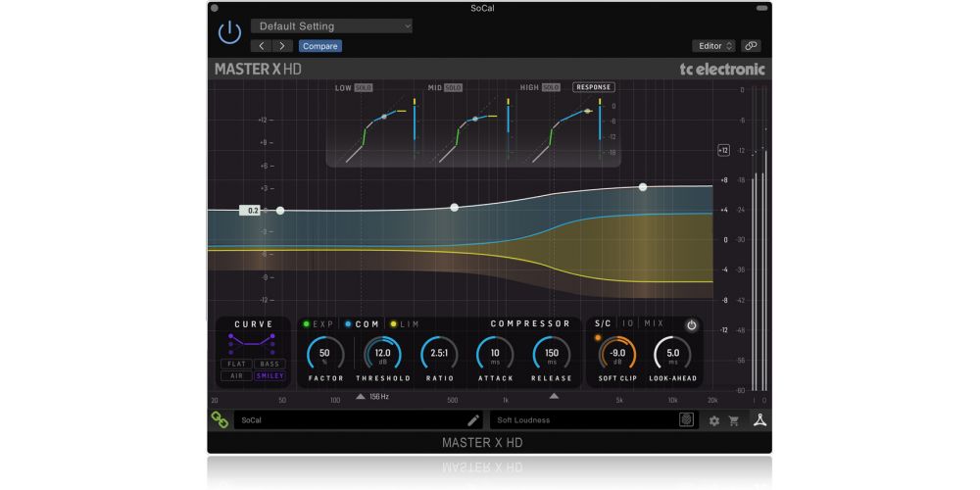Click the tc electronic logo
Image resolution: width=980 pixels, height=490 pixels.
(x=722, y=70)
